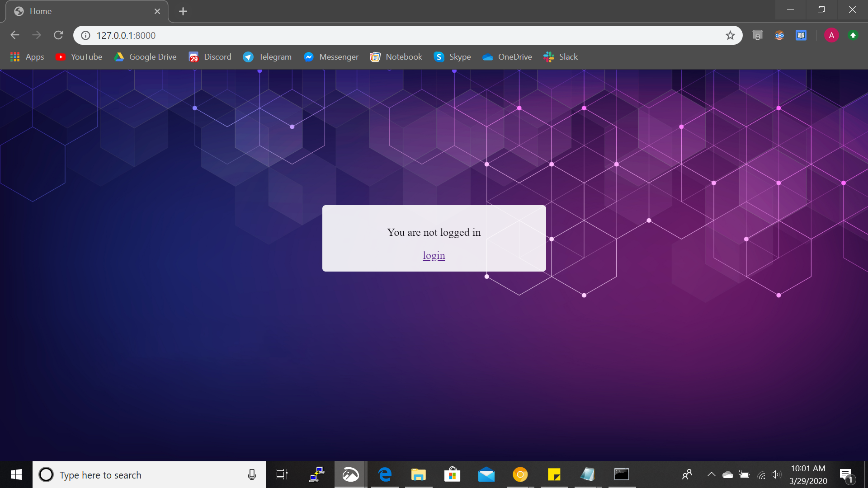Open Apps shortcut in bookmarks bar
This screenshot has width=868, height=488.
pos(27,57)
